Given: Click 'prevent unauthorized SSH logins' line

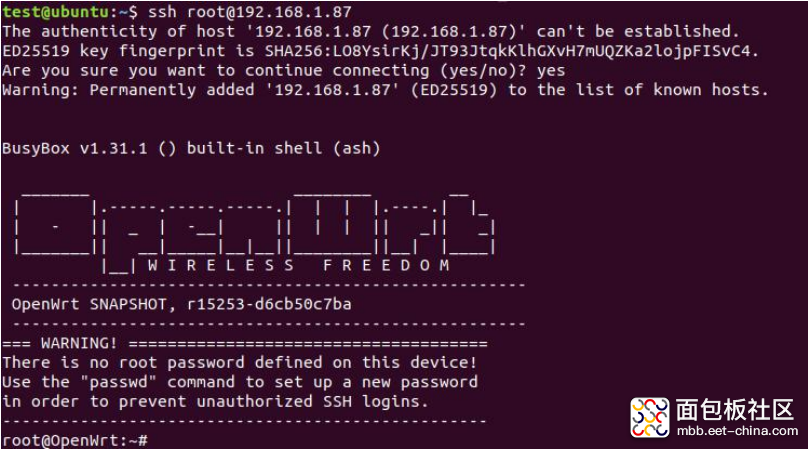Looking at the screenshot, I should pyautogui.click(x=215, y=402).
